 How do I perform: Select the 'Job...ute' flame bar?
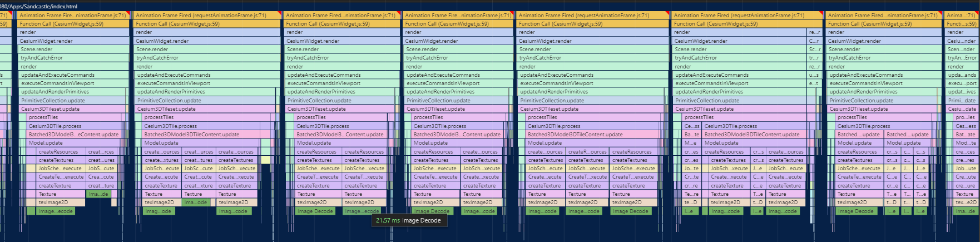coord(965,169)
